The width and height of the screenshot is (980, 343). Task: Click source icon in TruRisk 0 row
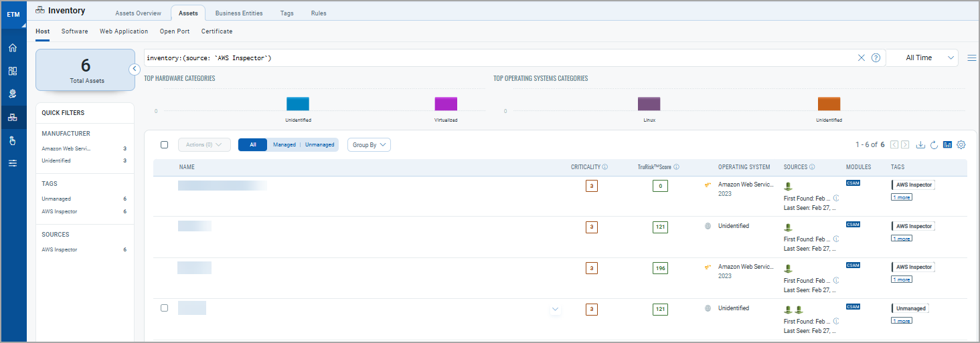point(789,187)
